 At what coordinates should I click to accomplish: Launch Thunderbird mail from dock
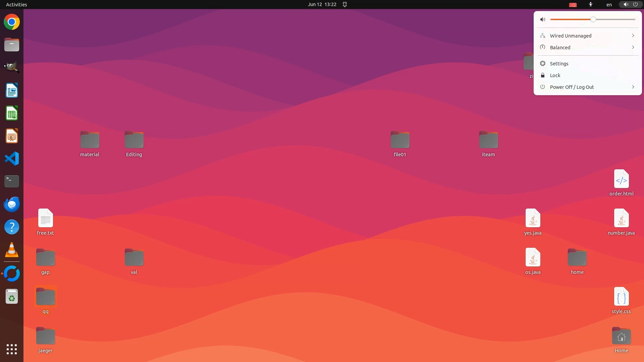[x=12, y=204]
